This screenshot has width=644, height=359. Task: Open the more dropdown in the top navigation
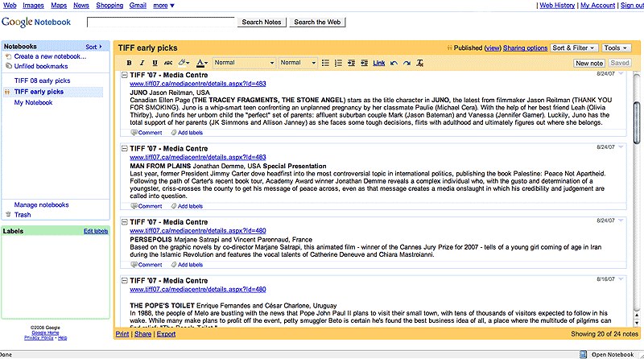pos(163,6)
